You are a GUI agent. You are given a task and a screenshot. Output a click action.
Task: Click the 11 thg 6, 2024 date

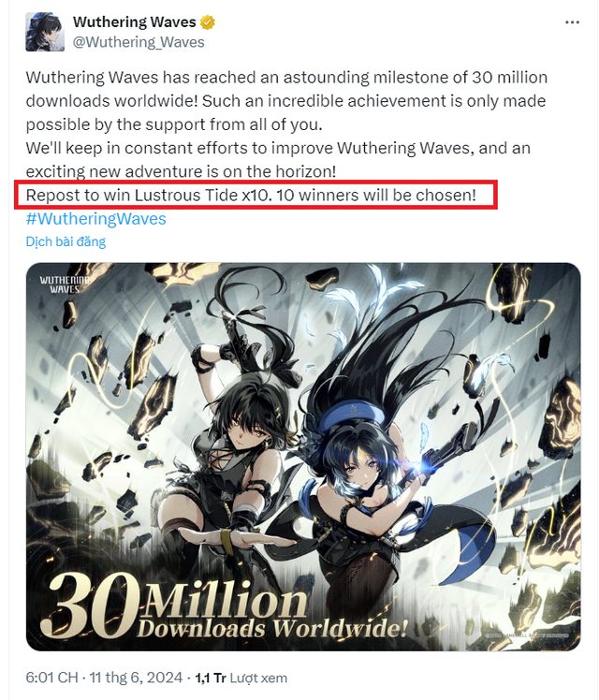point(136,678)
